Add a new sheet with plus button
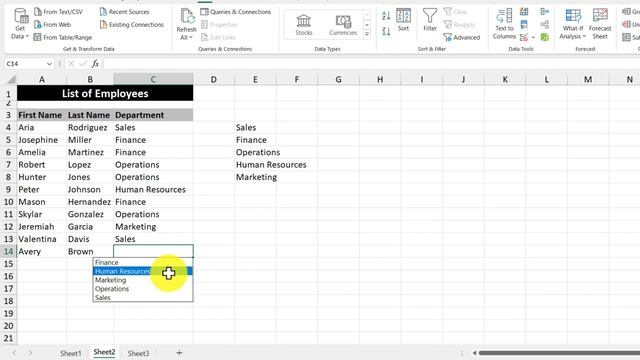The height and width of the screenshot is (360, 640). point(179,353)
